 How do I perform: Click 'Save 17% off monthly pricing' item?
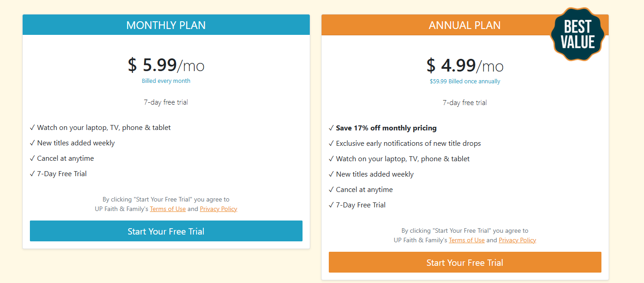click(386, 128)
